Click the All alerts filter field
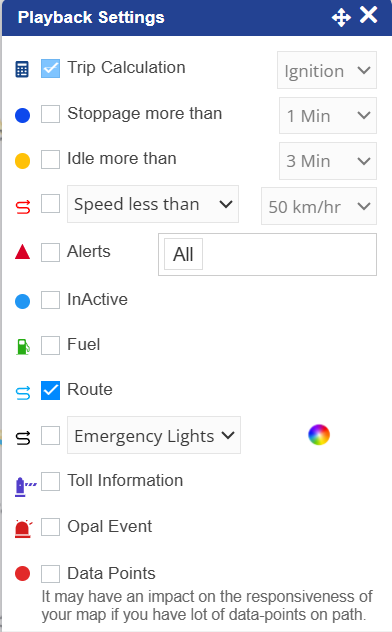The width and height of the screenshot is (392, 632). (x=268, y=255)
